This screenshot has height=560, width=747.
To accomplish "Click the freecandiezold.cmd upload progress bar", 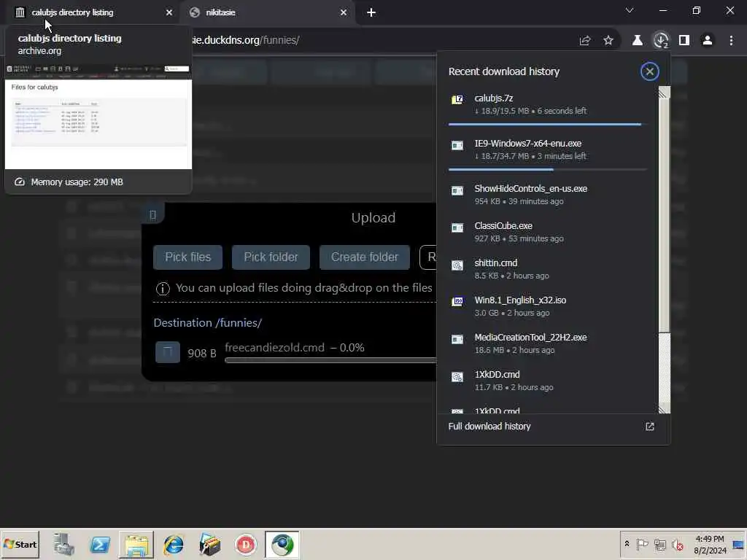I will click(x=330, y=360).
